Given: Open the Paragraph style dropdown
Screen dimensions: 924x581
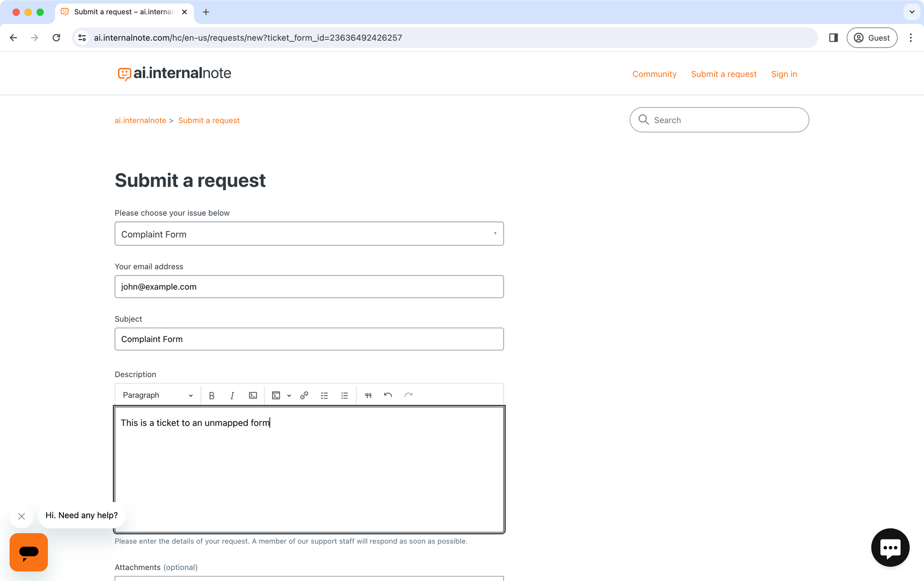Looking at the screenshot, I should 157,395.
